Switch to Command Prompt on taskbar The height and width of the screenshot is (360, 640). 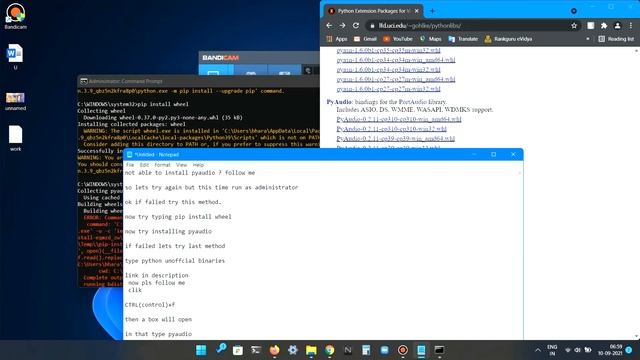pos(439,350)
